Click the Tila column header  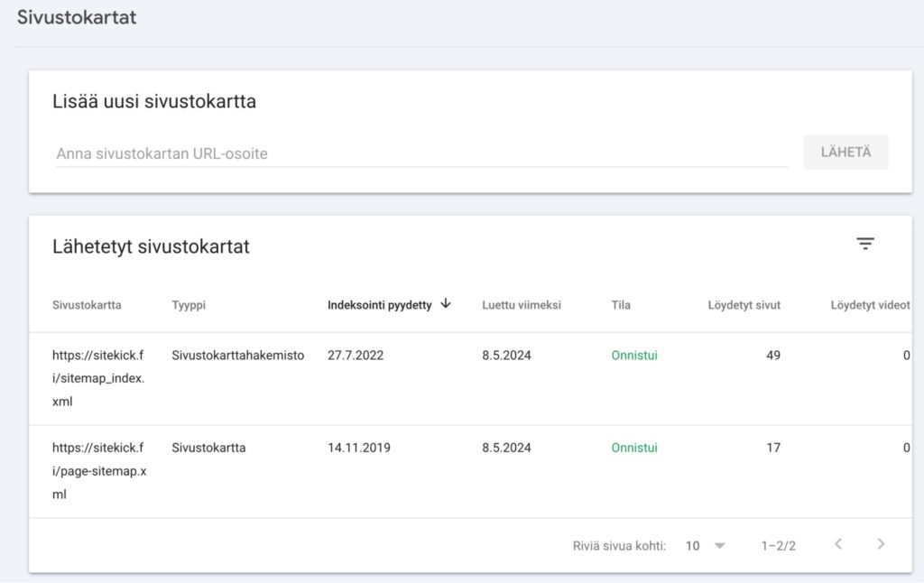(621, 305)
